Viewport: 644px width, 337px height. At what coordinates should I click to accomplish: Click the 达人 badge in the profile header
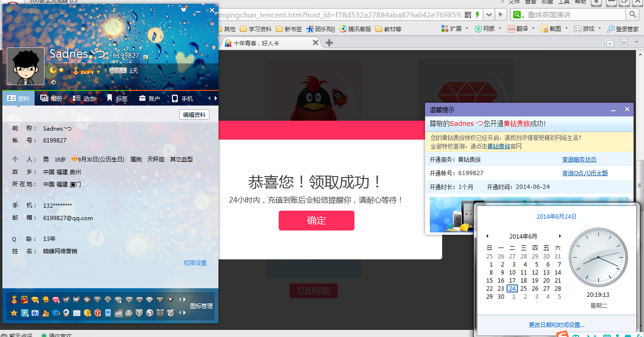[118, 70]
